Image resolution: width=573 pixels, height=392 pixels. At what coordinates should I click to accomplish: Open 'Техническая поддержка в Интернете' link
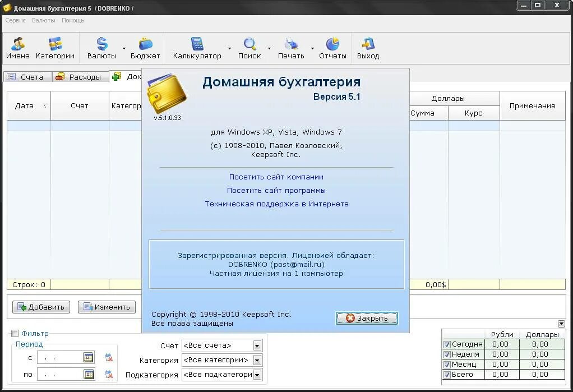tap(276, 204)
